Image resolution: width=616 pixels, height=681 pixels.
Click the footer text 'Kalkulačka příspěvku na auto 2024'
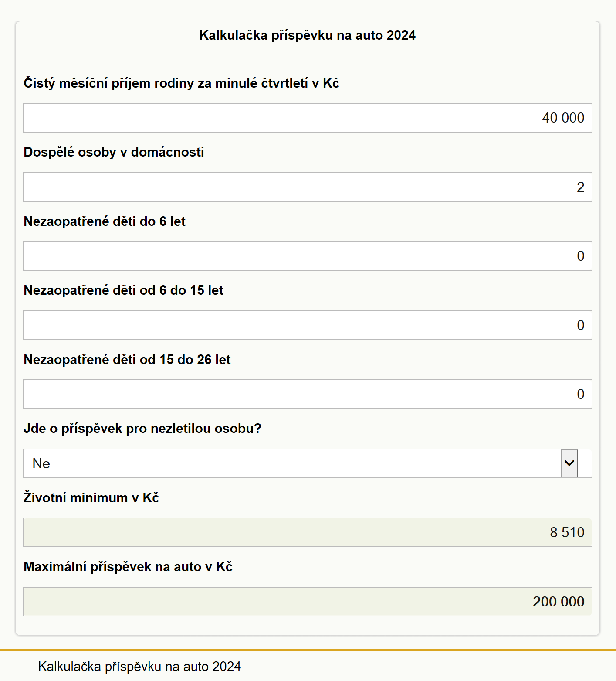pyautogui.click(x=139, y=667)
